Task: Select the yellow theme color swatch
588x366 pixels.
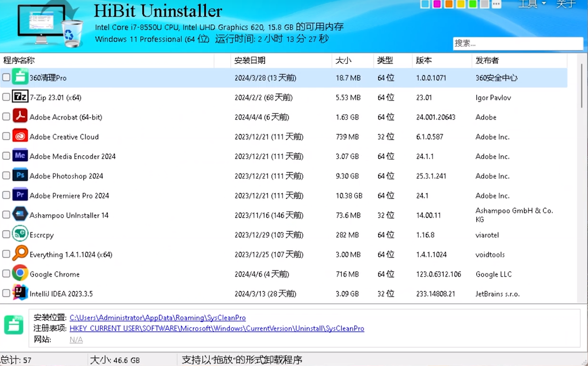Action: click(461, 4)
